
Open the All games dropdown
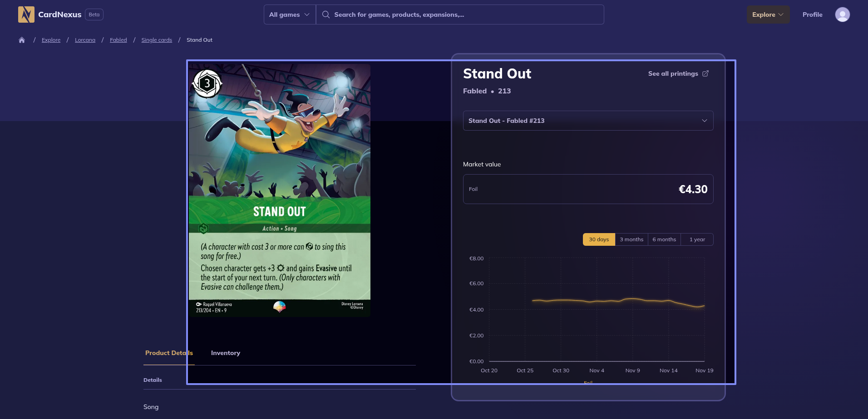(290, 15)
